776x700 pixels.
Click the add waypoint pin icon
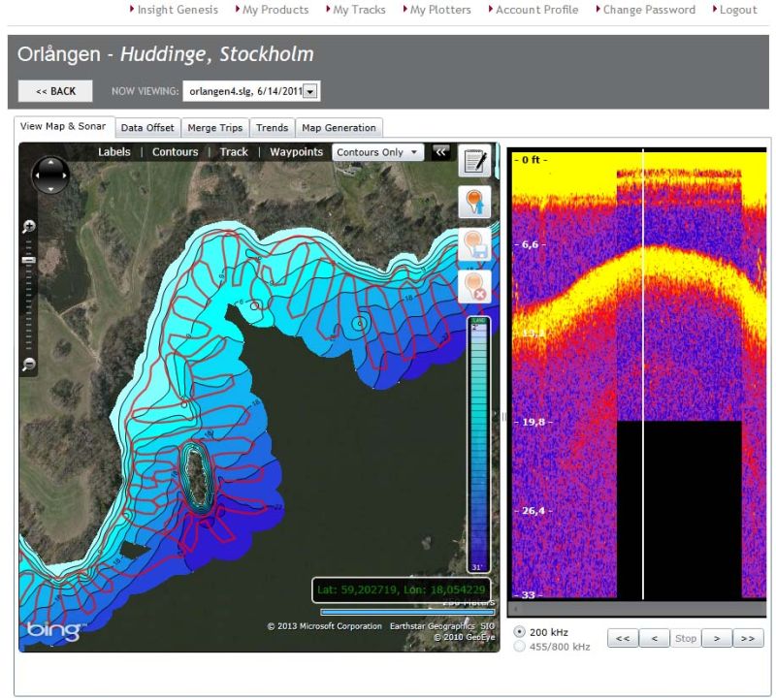pos(473,202)
